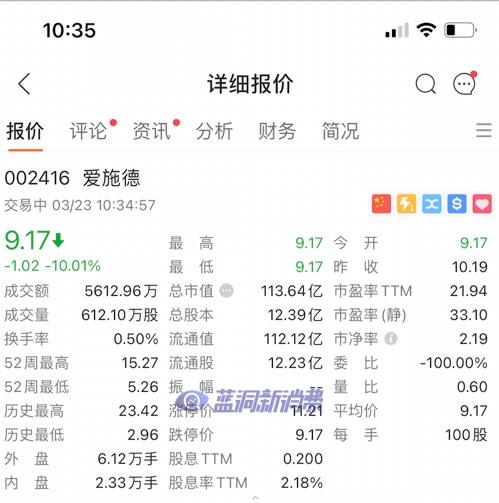
Task: Tap the green down arrow by price
Action: (58, 240)
